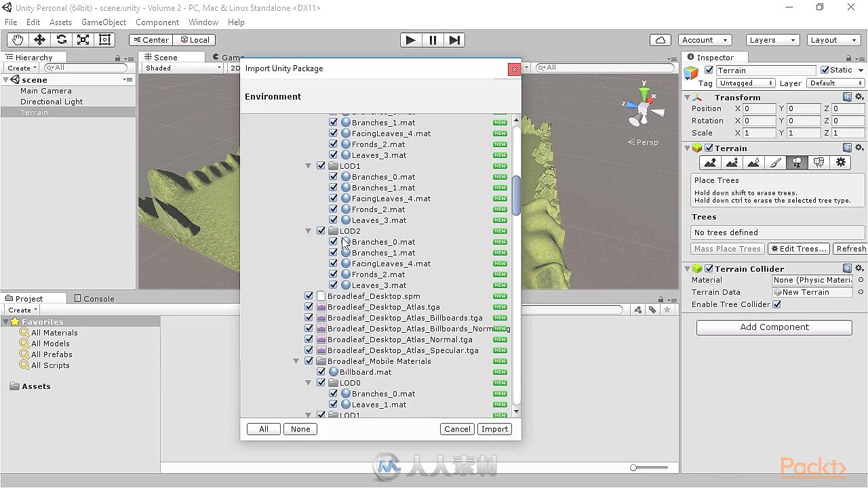Screen dimensions: 868x488
Task: Select the Paint Height terrain tool
Action: (x=732, y=163)
